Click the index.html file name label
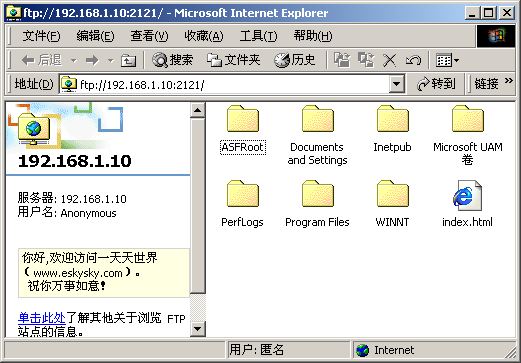The width and height of the screenshot is (521, 363). (467, 222)
